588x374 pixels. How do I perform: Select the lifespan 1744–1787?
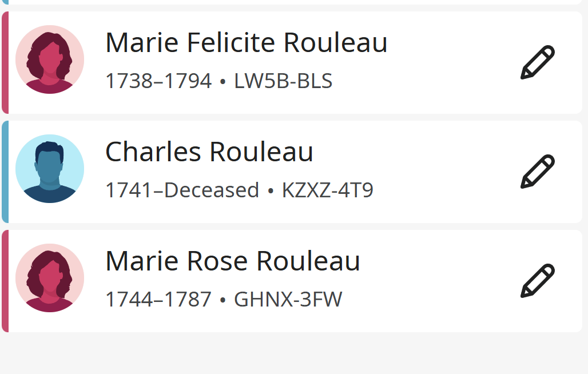pos(158,300)
